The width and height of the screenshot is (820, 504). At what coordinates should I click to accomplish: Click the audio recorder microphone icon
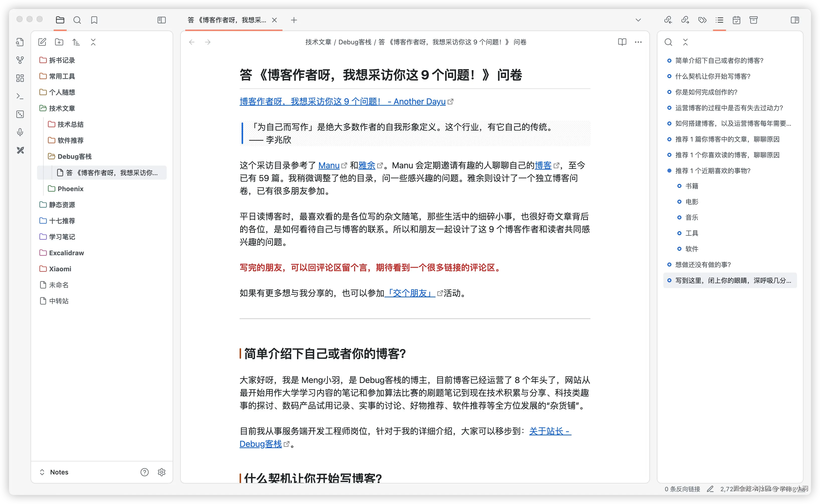coord(20,132)
